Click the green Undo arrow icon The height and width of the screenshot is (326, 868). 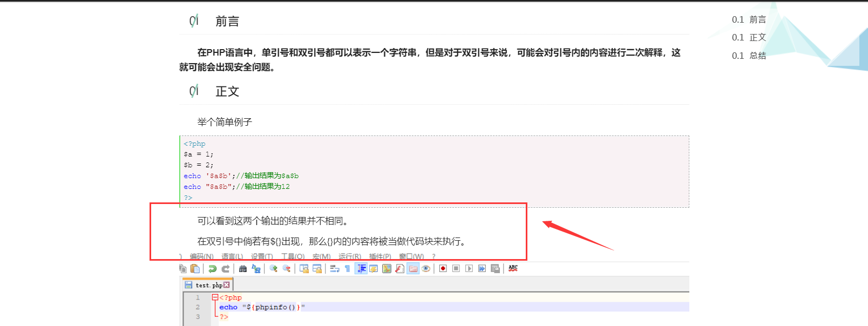coord(212,269)
